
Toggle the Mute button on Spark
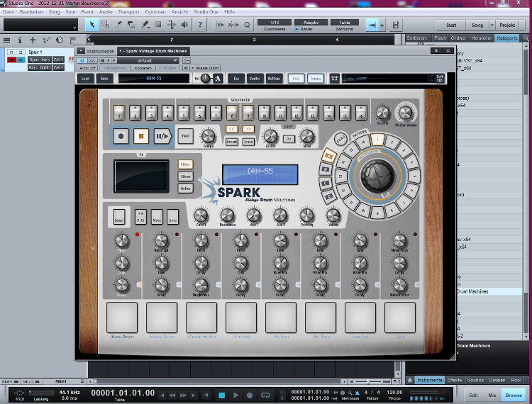(157, 216)
